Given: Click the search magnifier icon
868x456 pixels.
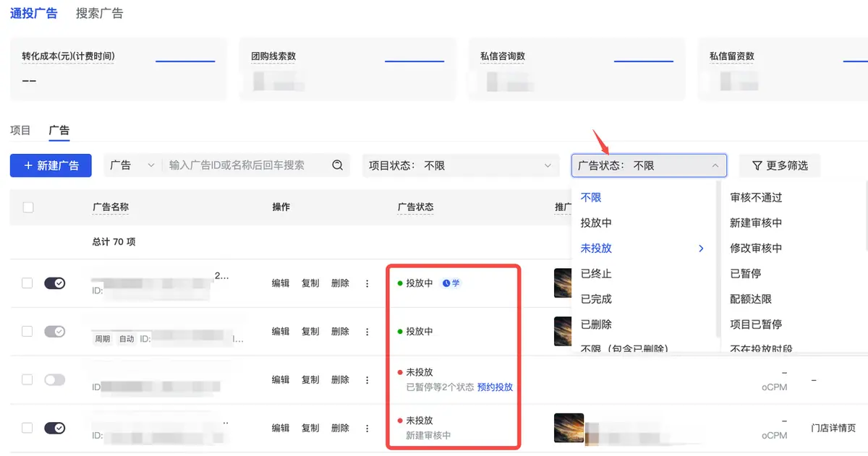Looking at the screenshot, I should (337, 165).
